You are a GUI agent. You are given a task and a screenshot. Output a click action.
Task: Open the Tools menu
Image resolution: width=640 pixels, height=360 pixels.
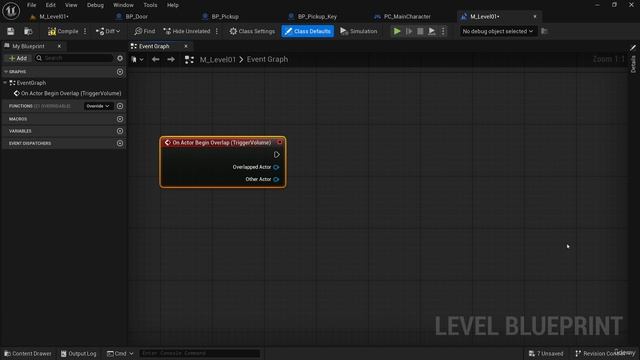pos(150,5)
